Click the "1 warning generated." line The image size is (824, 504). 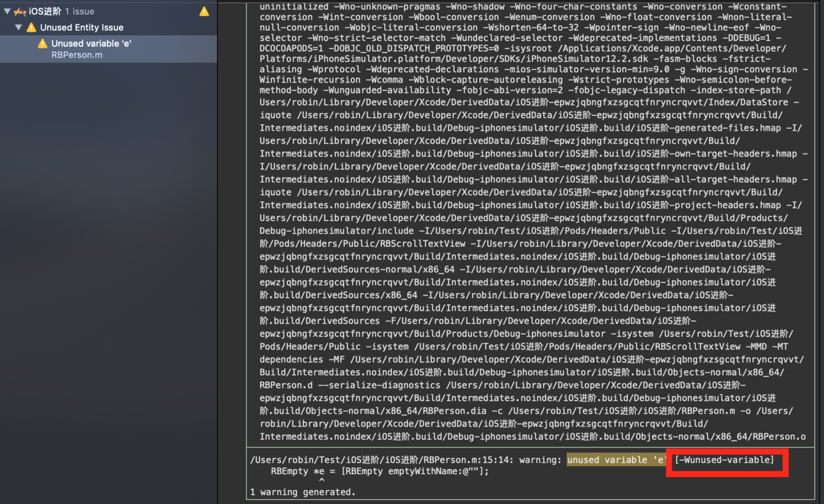(x=303, y=492)
